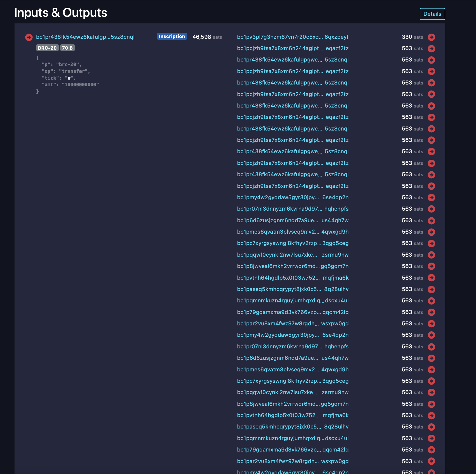This screenshot has height=474, width=476.
Task: Click arrow icon on second bc1p8jwveal6...gq5gqm7n output
Action: [431, 404]
